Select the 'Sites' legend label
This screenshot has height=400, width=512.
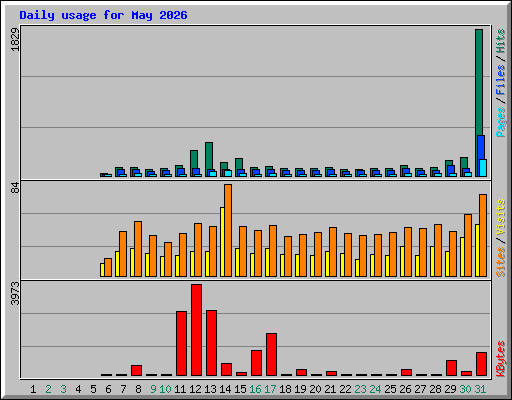(501, 262)
